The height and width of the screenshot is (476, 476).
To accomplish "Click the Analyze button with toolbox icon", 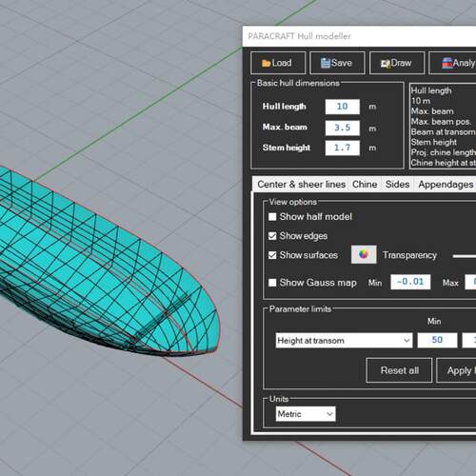I will coord(453,63).
